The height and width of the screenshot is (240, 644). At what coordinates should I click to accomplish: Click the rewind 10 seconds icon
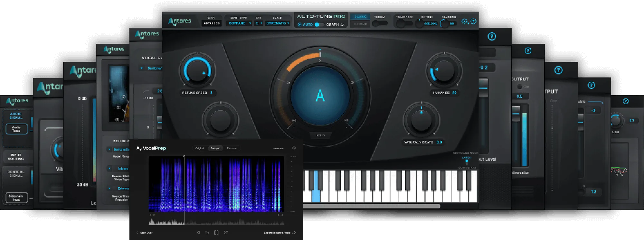(x=207, y=233)
